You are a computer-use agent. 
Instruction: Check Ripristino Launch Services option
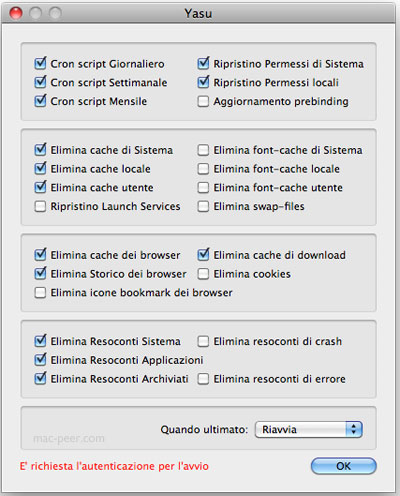tap(40, 206)
